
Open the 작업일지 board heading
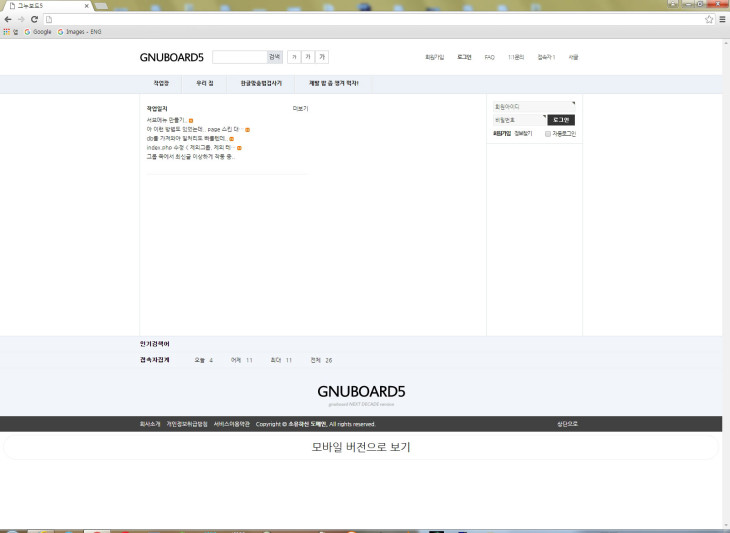pyautogui.click(x=157, y=108)
